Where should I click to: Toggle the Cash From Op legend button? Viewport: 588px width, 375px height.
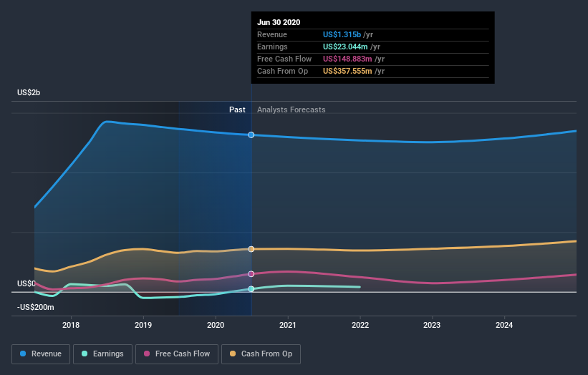(x=261, y=354)
